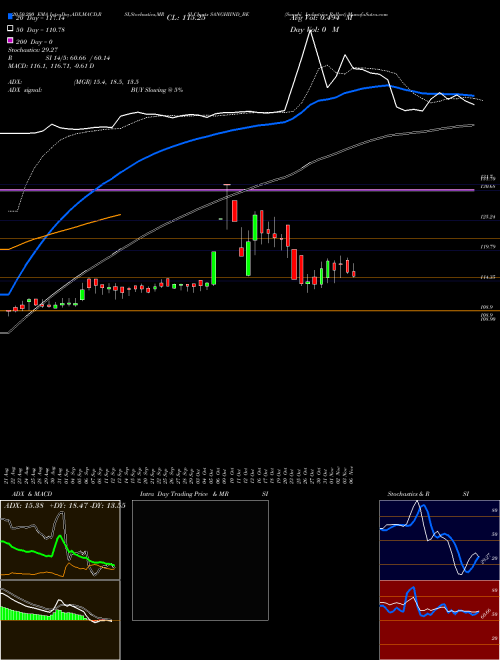Click the 'Intra Day Trading Price & MR' title
This screenshot has height=660, width=500.
point(184,494)
